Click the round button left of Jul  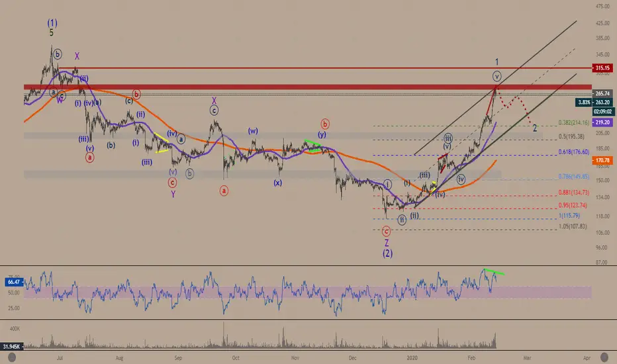coord(12,357)
